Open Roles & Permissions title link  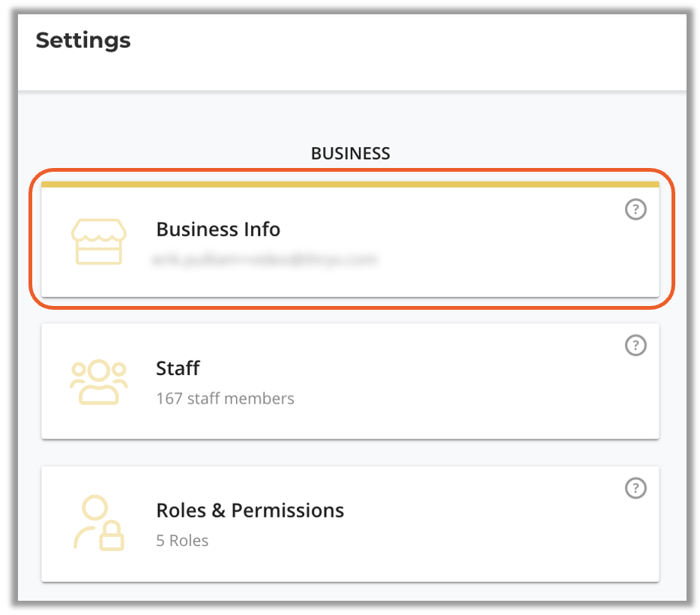(250, 511)
